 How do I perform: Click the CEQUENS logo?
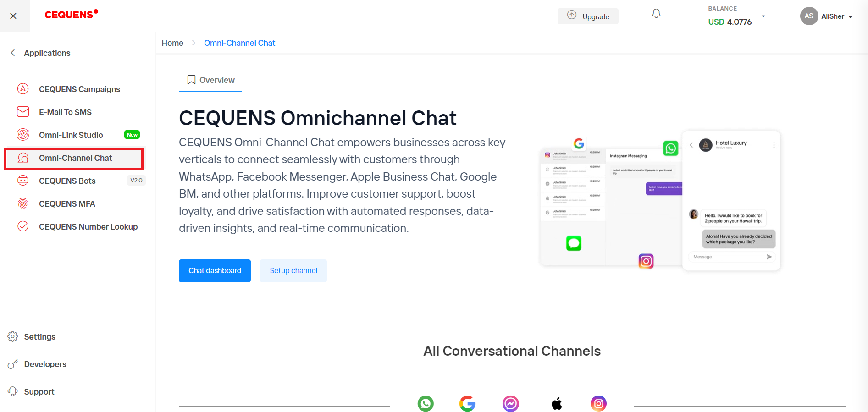click(x=71, y=14)
